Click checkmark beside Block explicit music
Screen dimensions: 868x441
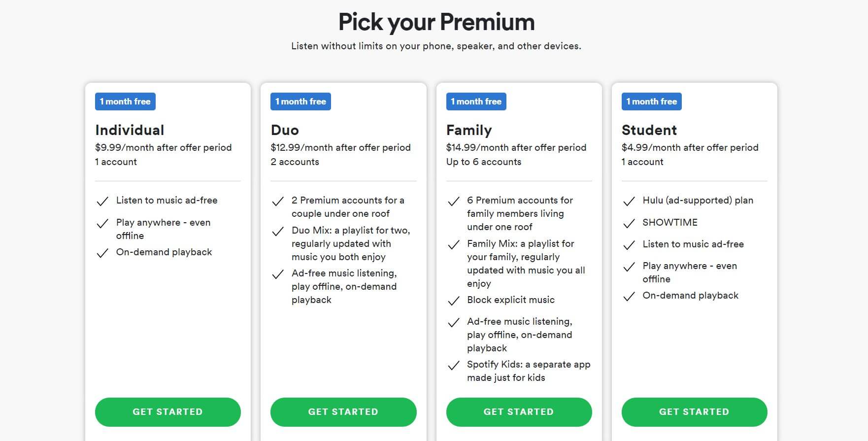click(x=453, y=301)
